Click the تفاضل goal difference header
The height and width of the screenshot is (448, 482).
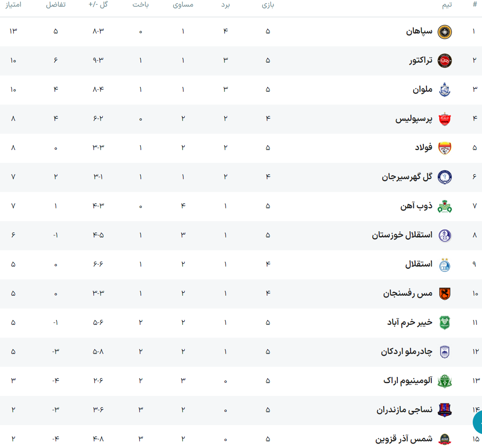pyautogui.click(x=56, y=5)
